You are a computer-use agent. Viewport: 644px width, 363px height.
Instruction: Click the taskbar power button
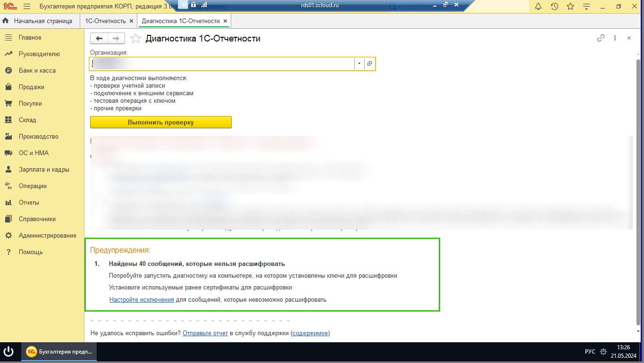(x=8, y=352)
